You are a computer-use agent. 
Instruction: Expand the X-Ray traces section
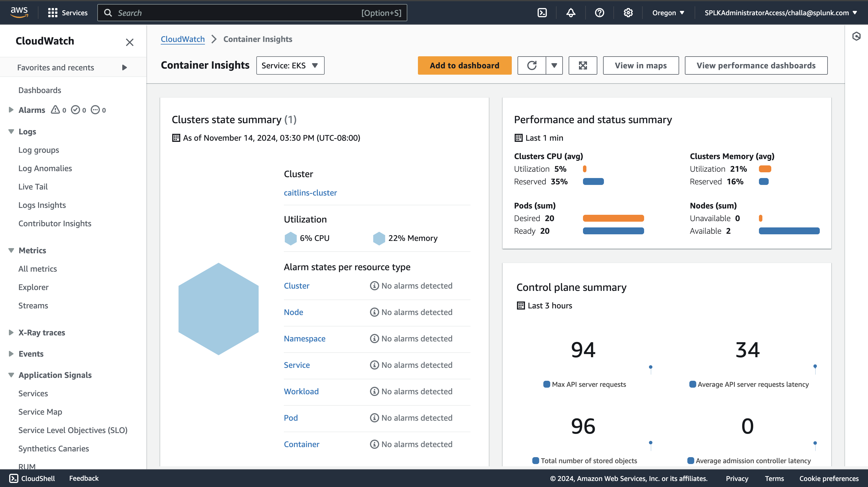(11, 332)
